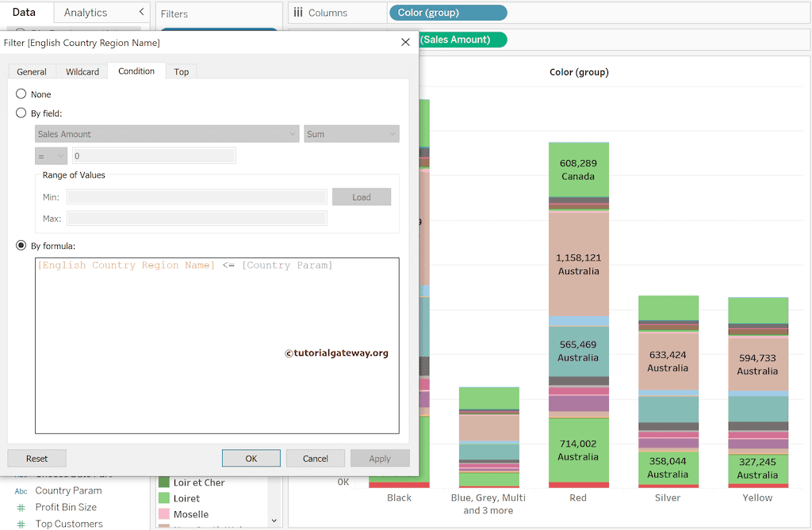812x530 pixels.
Task: Click Reset to clear the filter
Action: pyautogui.click(x=36, y=458)
